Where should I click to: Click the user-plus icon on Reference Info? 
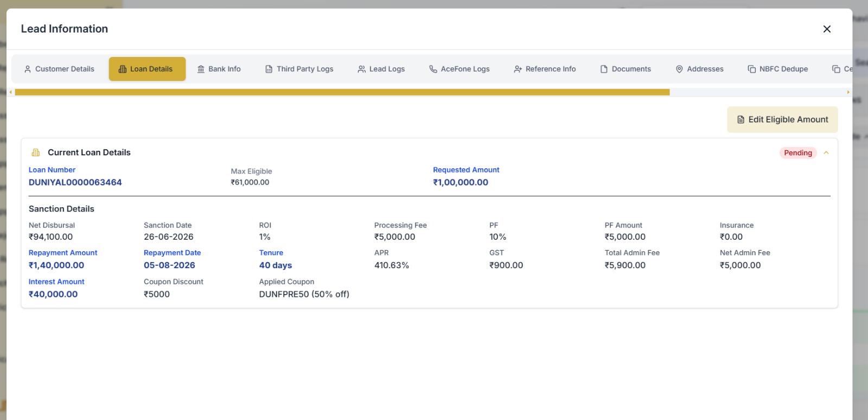tap(518, 69)
